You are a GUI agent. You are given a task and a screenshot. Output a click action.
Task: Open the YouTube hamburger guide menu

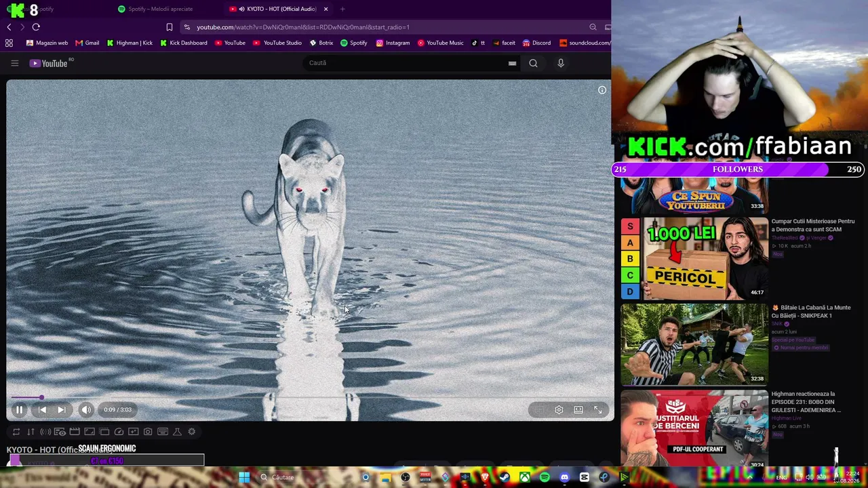point(14,63)
